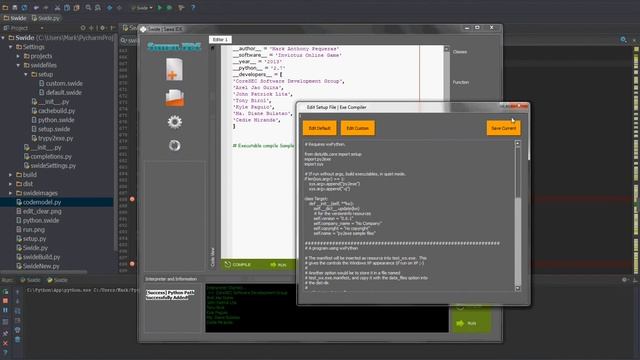
Task: Click the Open folder icon in PyCharm toolbar
Action: pos(5,7)
